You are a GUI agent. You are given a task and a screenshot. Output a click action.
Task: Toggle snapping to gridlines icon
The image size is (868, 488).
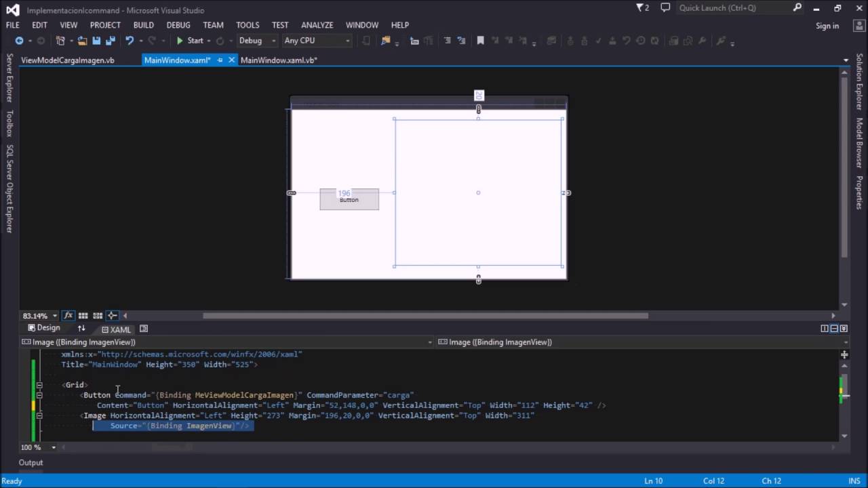[x=98, y=316]
